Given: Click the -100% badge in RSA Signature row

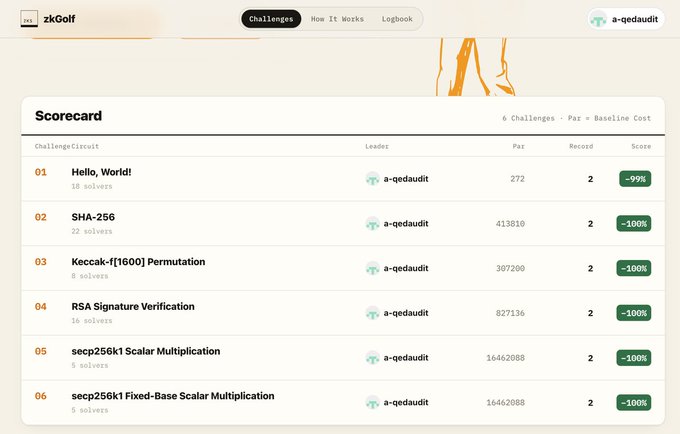Looking at the screenshot, I should click(634, 313).
